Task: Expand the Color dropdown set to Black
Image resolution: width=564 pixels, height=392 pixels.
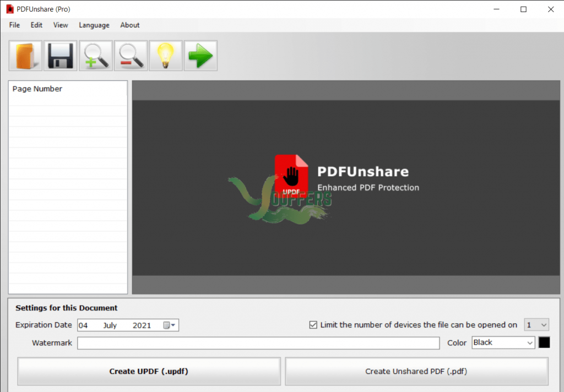Action: [503, 343]
